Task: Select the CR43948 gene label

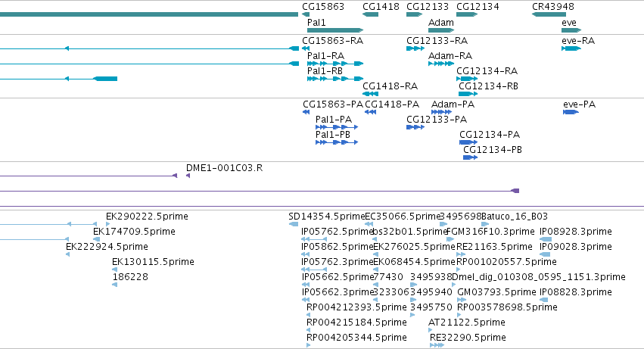Action: point(553,7)
